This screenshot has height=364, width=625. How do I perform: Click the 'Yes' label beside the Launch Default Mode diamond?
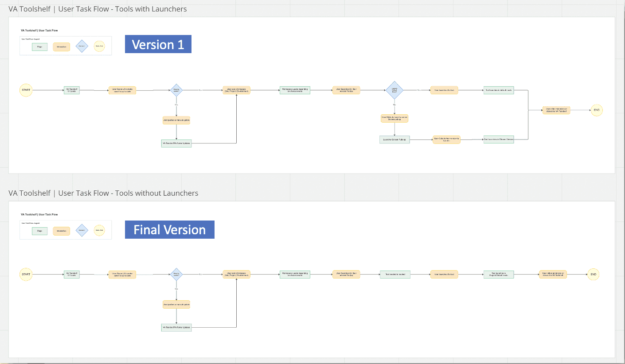(x=419, y=90)
